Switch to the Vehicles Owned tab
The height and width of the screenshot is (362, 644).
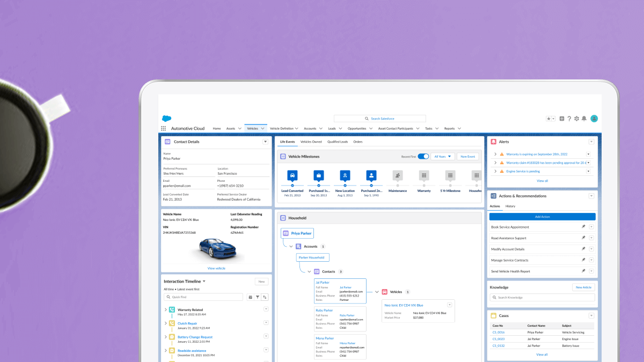tap(311, 142)
